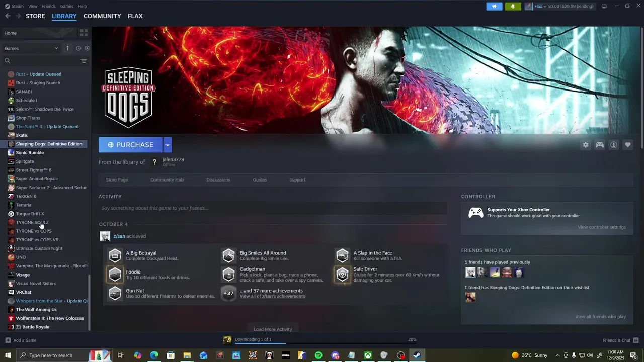The width and height of the screenshot is (644, 362).
Task: Open the View menu
Action: [x=33, y=6]
